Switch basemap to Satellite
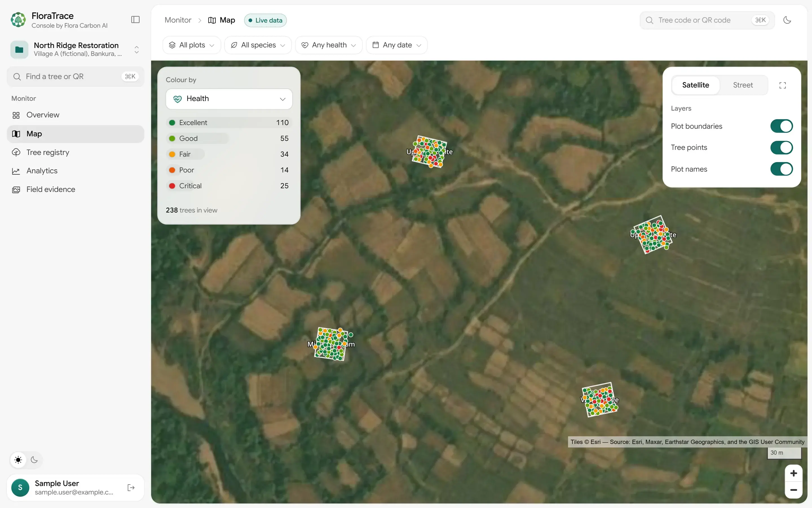812x508 pixels. coord(696,85)
